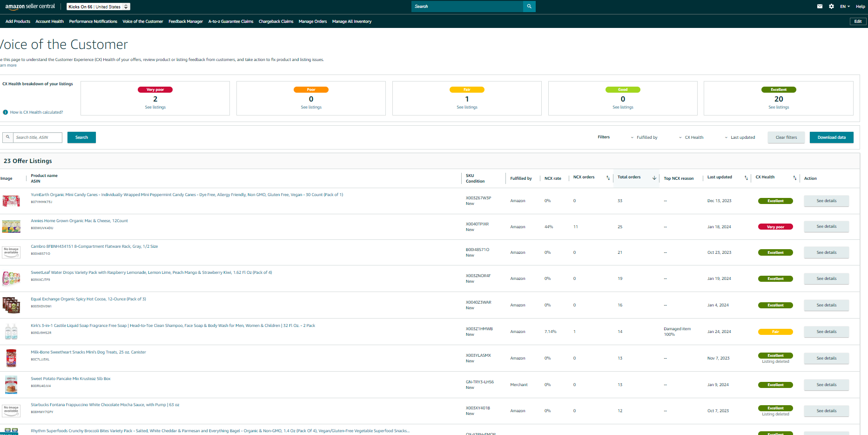Viewport: 868px width, 435px height.
Task: Click the Very poor red badge
Action: tap(155, 89)
